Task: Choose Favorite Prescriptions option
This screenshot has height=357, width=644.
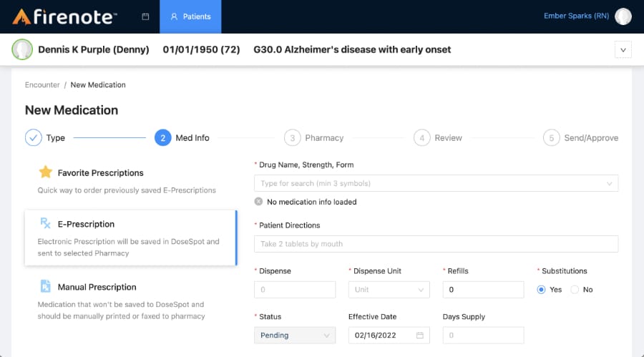Action: click(x=131, y=181)
